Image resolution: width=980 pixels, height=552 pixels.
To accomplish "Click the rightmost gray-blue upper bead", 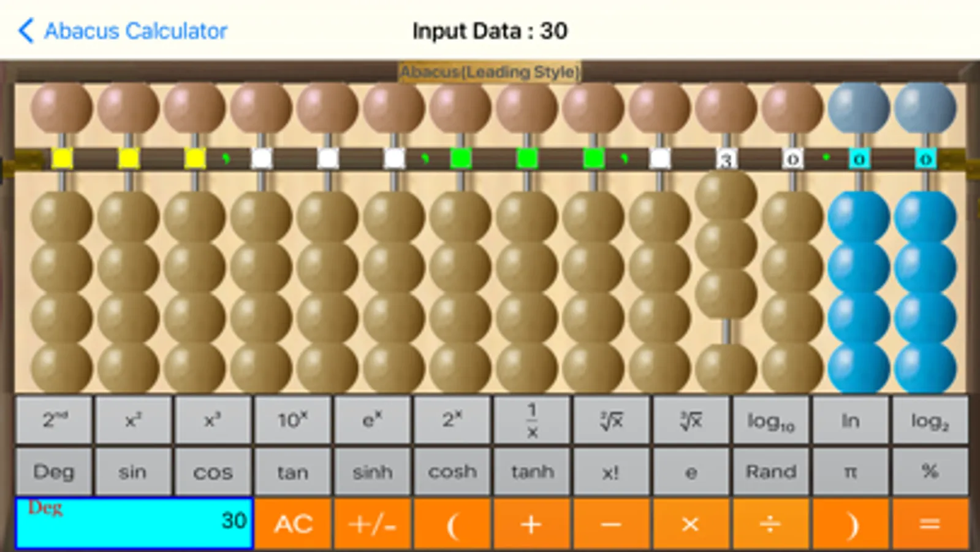I will point(925,108).
